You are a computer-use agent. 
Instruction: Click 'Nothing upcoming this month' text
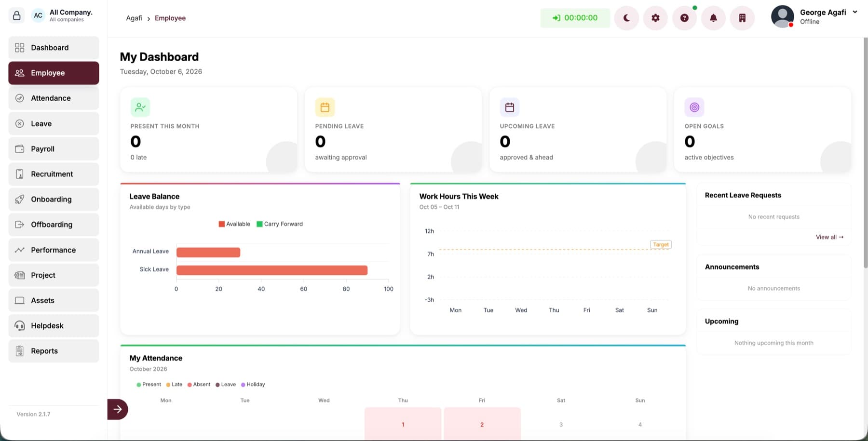click(774, 343)
